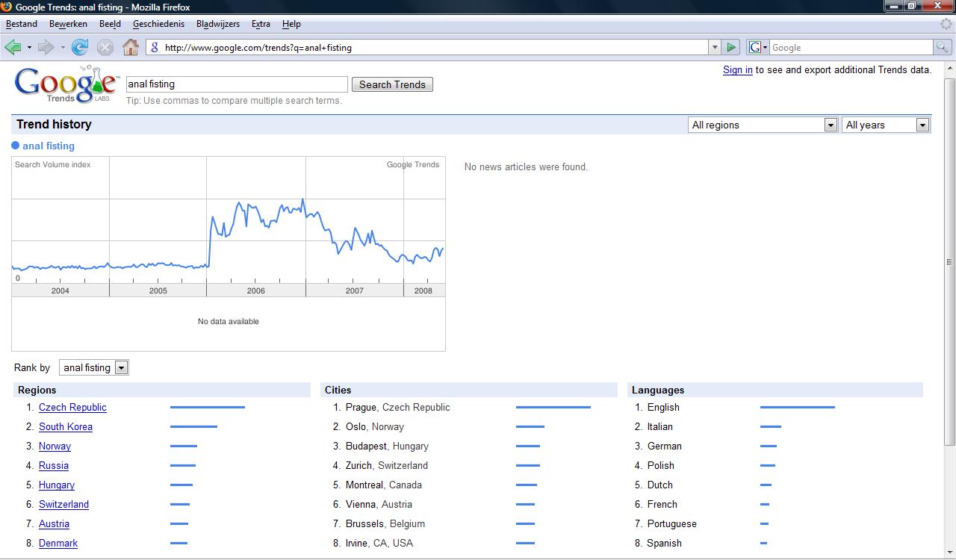Click the Stop loading icon
The height and width of the screenshot is (560, 956).
click(x=105, y=47)
